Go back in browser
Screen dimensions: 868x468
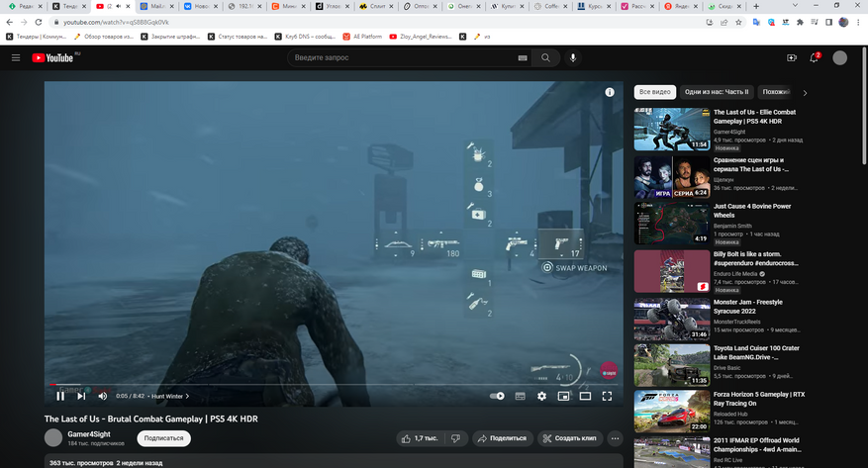click(10, 22)
